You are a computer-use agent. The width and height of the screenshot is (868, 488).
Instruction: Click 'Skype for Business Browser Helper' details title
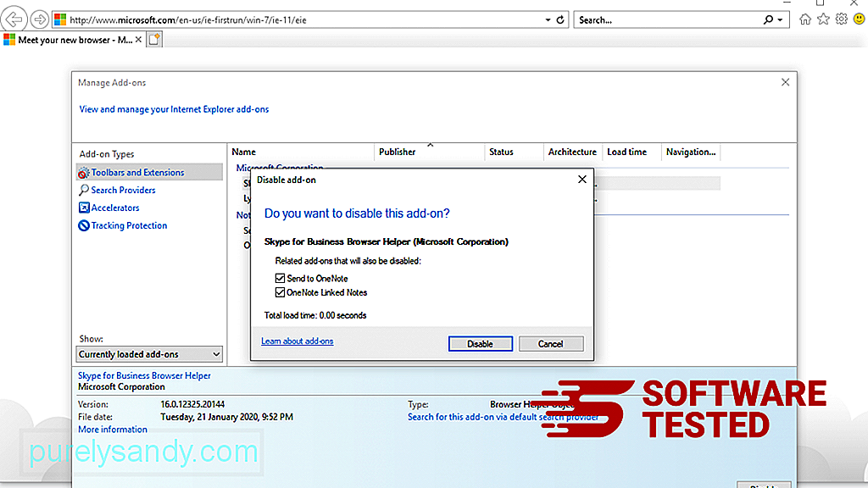(x=144, y=375)
